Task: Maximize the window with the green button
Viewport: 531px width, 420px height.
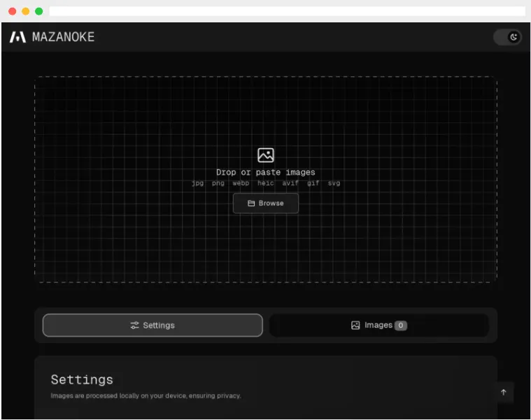Action: (39, 11)
